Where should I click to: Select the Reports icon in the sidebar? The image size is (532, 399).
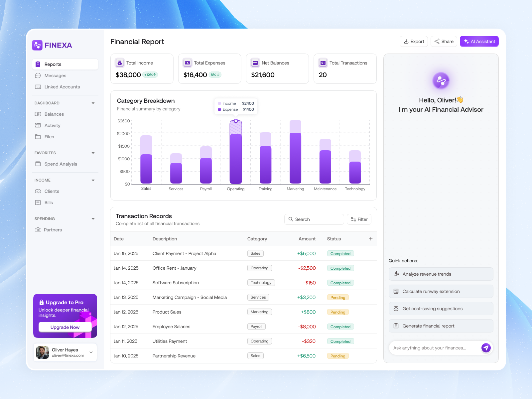coord(39,64)
